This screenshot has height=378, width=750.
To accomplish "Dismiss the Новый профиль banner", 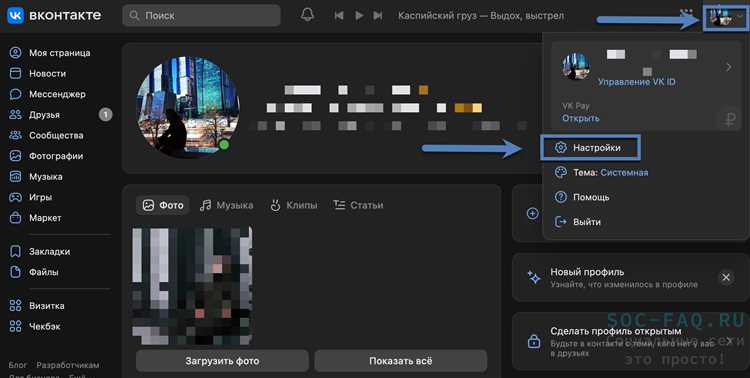I will 726,278.
